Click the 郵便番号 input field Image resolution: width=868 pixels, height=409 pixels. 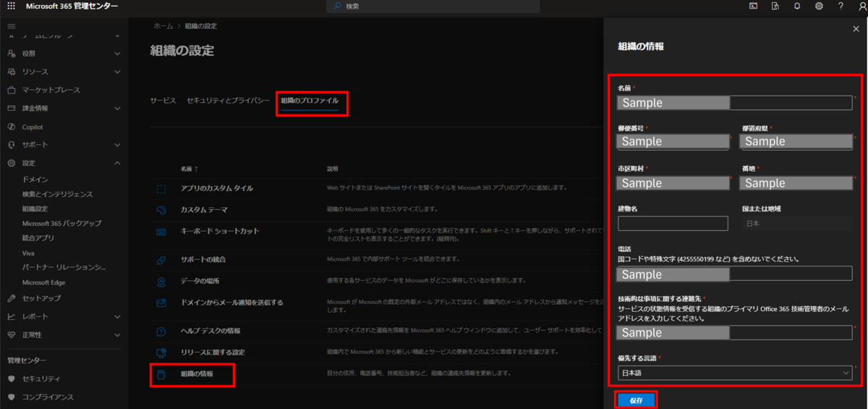click(x=673, y=142)
